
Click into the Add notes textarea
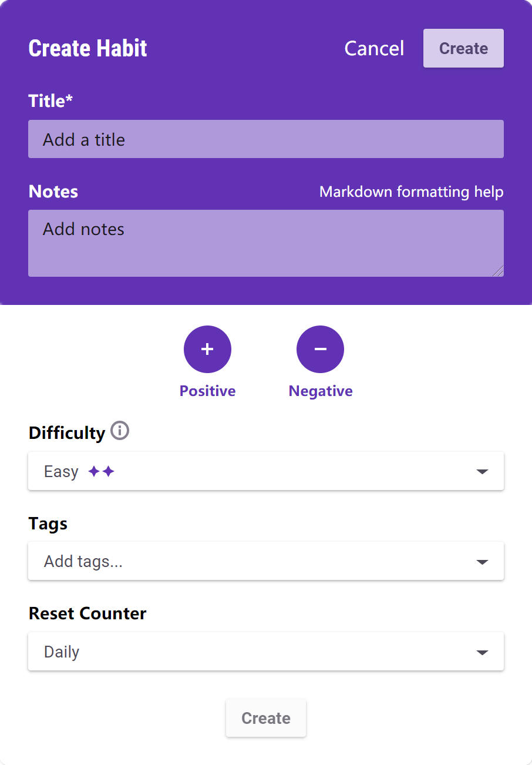coord(265,243)
